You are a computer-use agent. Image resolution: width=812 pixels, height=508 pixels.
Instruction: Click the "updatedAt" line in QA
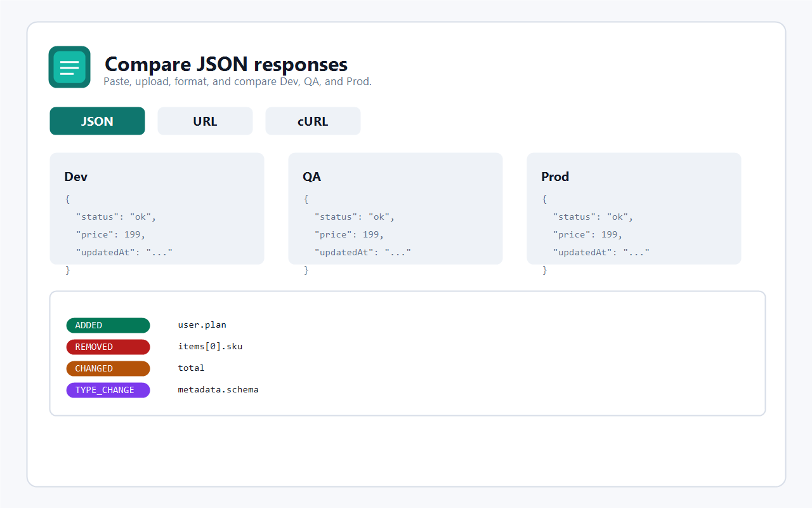(x=363, y=252)
